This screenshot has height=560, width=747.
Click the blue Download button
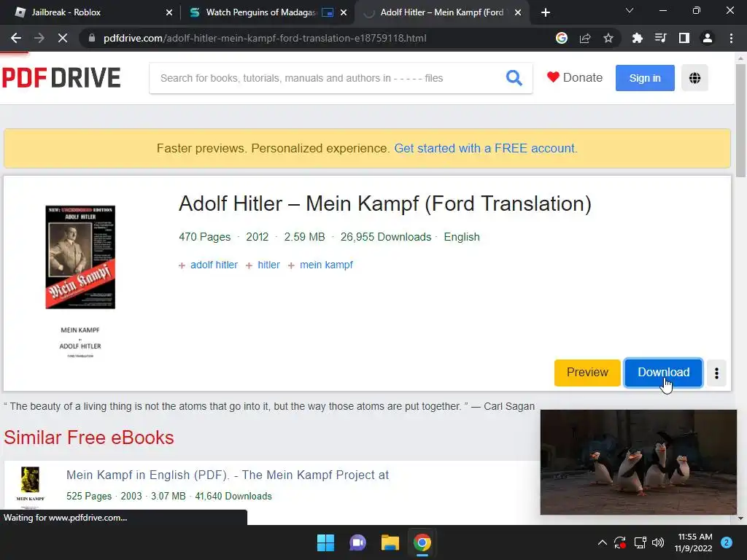pos(663,373)
